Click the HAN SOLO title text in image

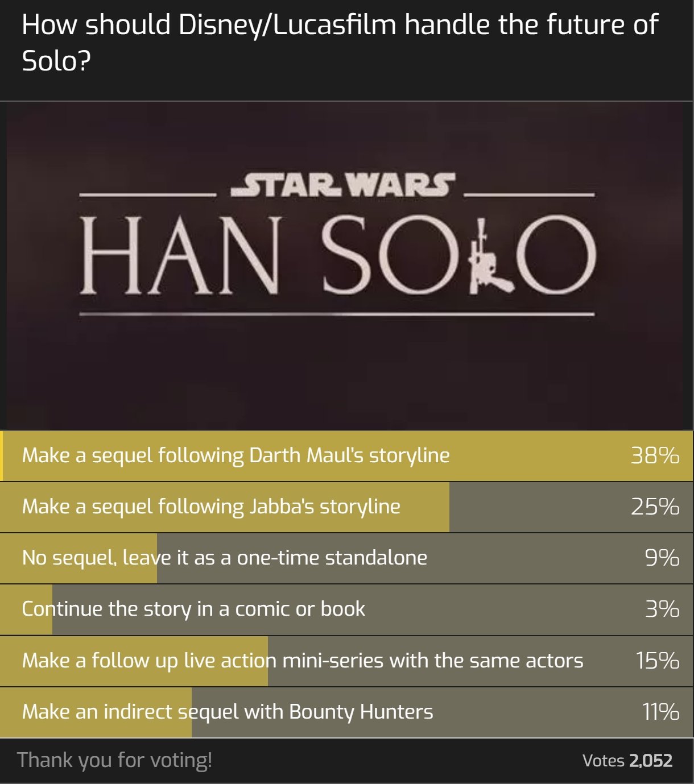point(338,255)
